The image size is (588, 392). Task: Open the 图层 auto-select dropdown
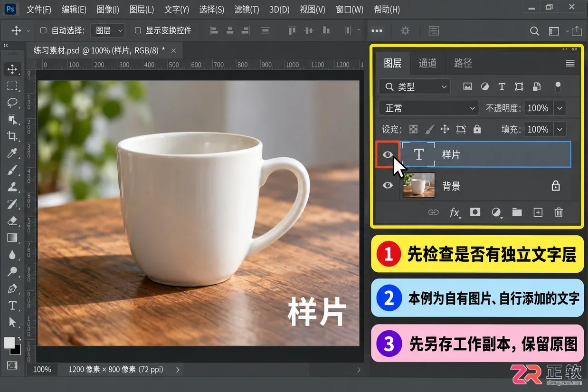108,30
